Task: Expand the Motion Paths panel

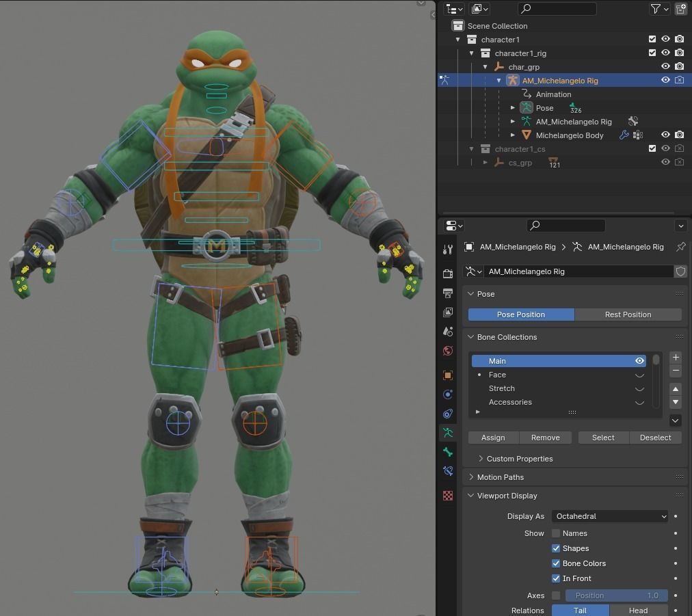Action: (471, 477)
